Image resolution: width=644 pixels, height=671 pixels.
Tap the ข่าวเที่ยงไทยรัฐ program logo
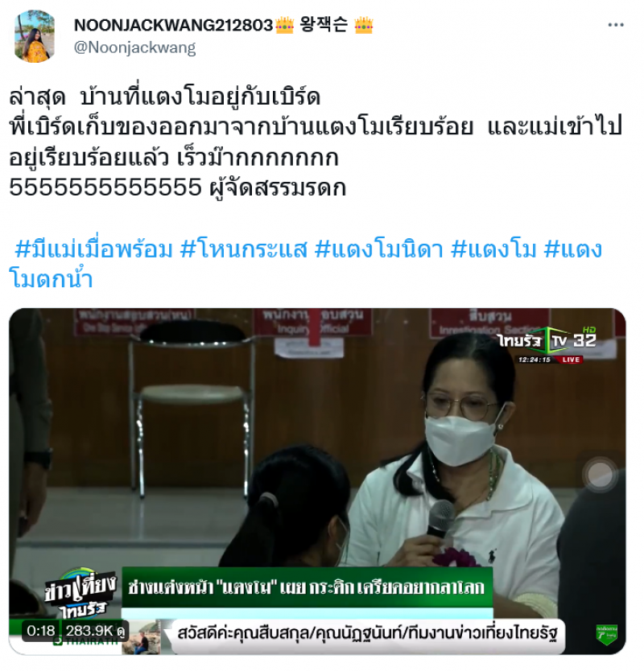tap(80, 595)
